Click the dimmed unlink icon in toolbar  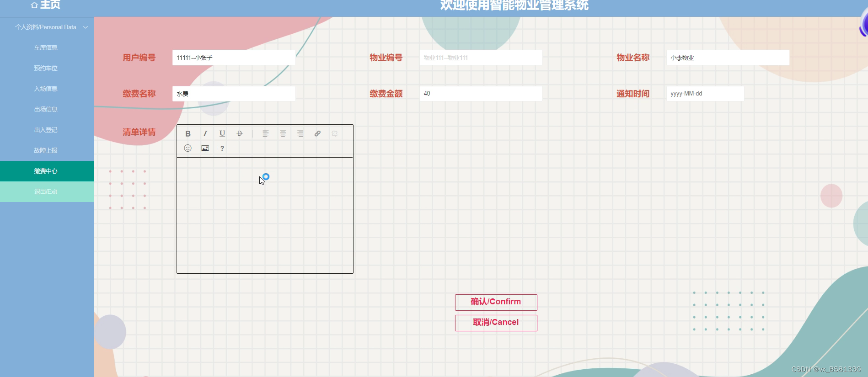pos(335,133)
